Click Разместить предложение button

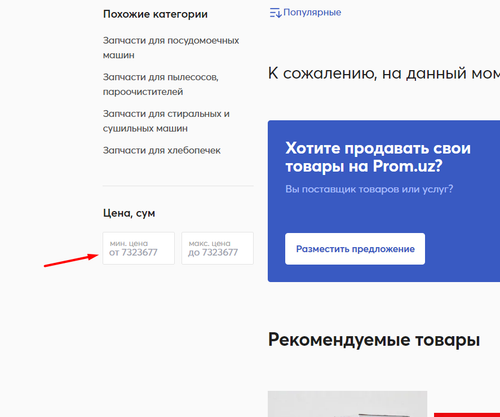[355, 249]
